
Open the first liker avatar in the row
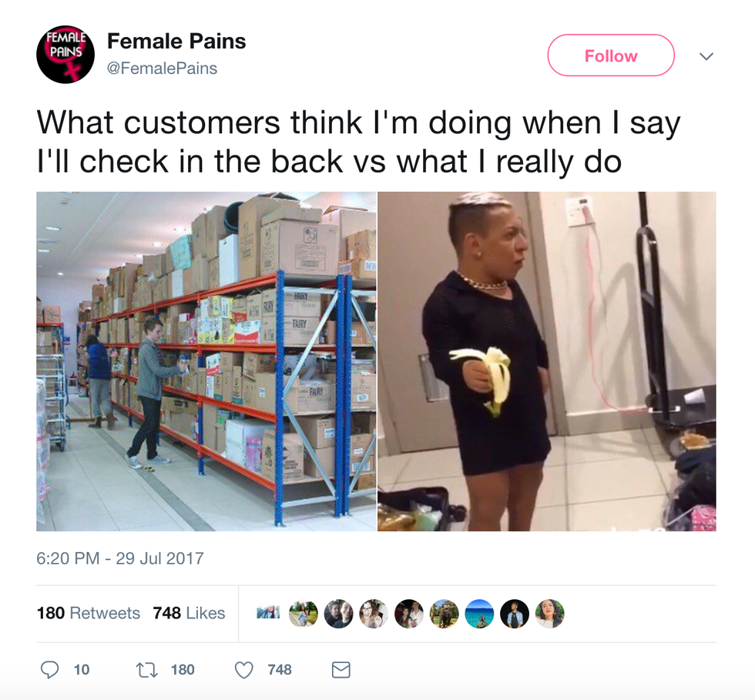tap(268, 613)
